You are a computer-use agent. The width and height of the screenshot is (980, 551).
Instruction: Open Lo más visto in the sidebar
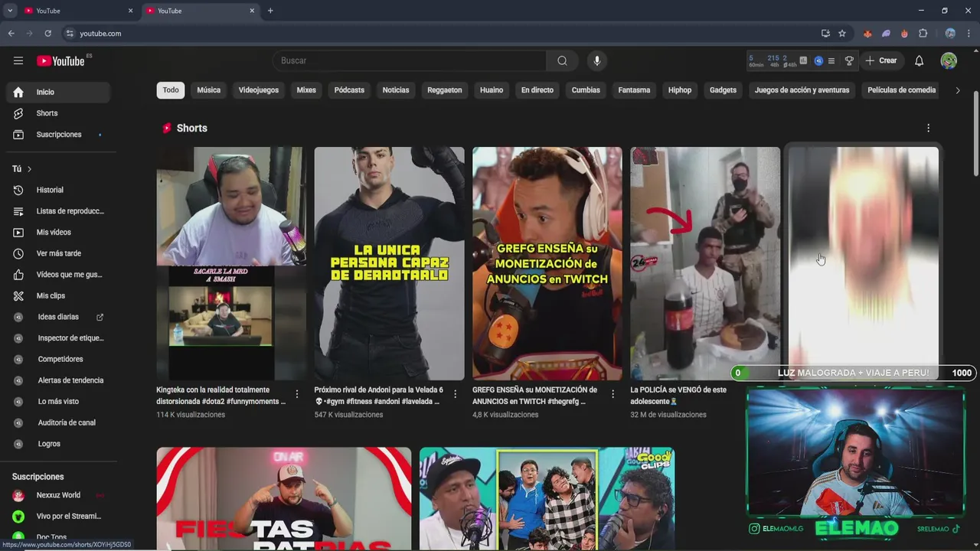[58, 401]
